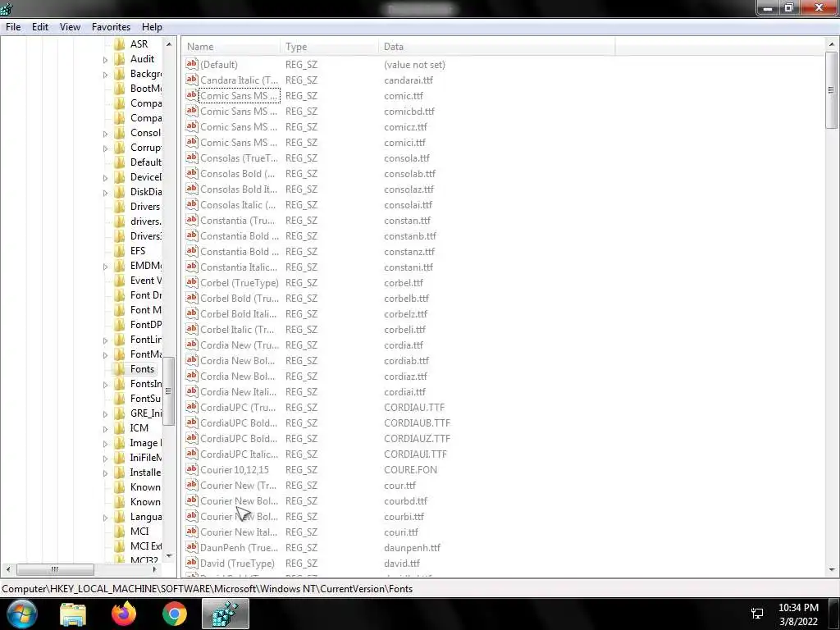Expand the Audit registry key
The height and width of the screenshot is (630, 840).
(106, 60)
